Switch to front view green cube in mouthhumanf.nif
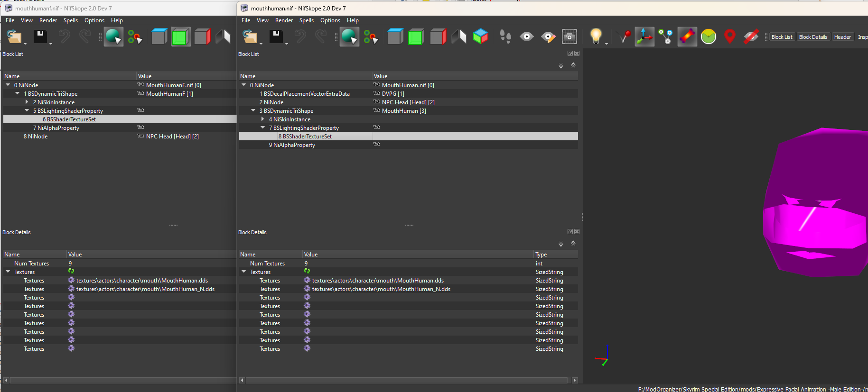The image size is (868, 392). coord(180,36)
